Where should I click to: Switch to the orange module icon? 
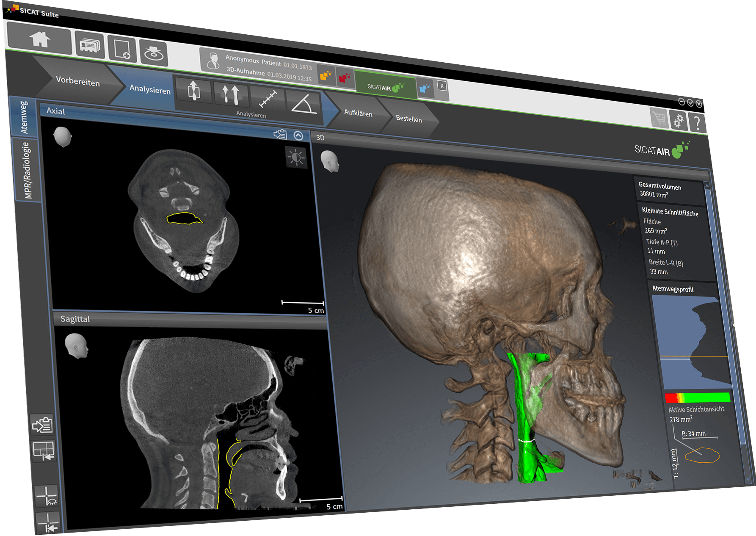click(326, 76)
